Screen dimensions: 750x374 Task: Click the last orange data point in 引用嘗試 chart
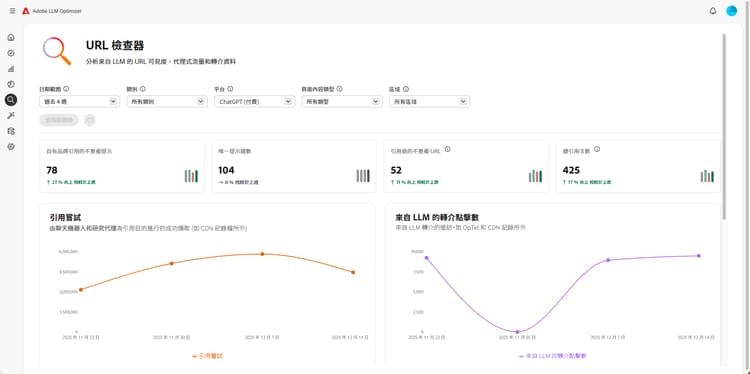click(353, 272)
